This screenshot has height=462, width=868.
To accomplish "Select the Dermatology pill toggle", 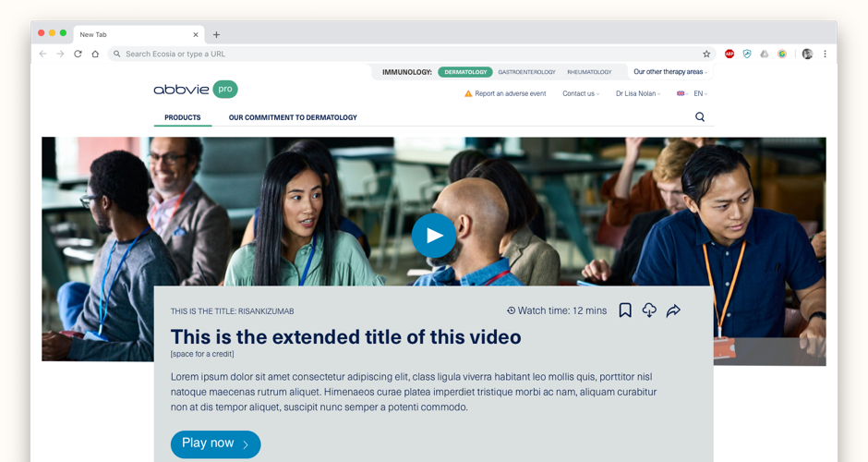I will click(x=464, y=72).
